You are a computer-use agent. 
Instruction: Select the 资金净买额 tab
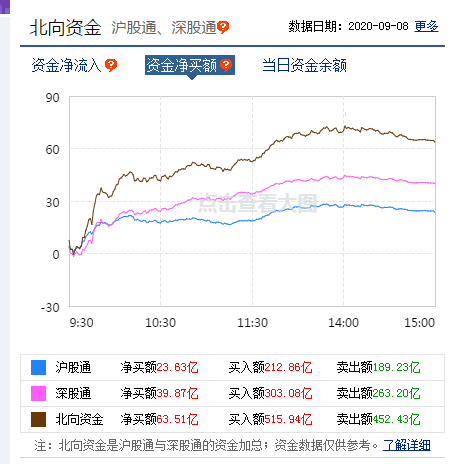pos(190,65)
